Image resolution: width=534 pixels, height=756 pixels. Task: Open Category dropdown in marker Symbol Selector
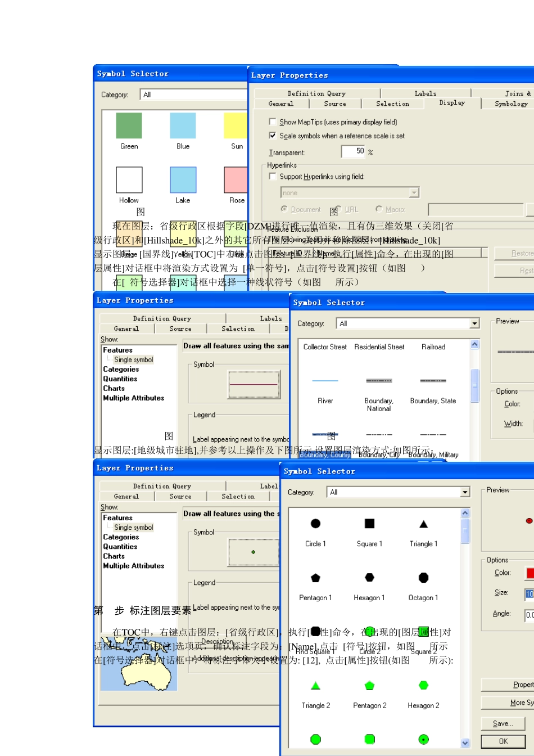[465, 492]
